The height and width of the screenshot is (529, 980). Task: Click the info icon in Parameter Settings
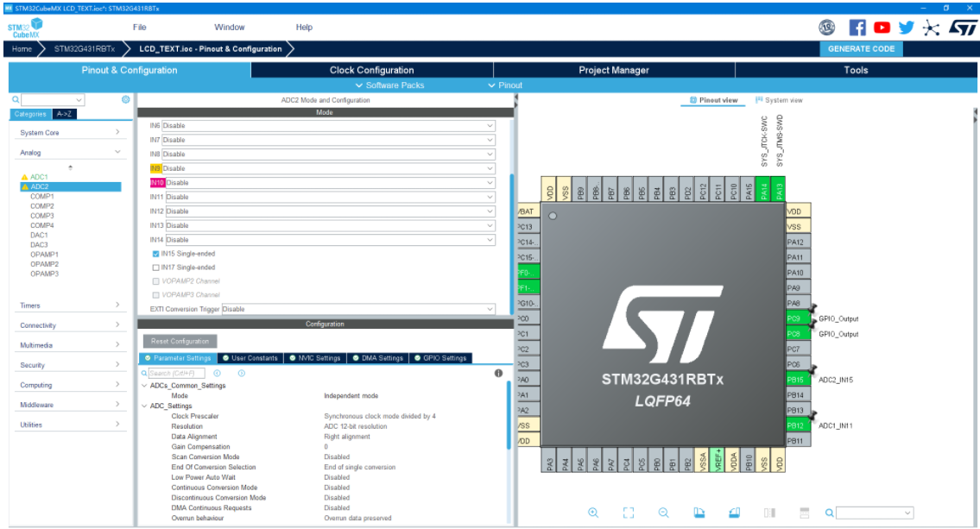(498, 373)
